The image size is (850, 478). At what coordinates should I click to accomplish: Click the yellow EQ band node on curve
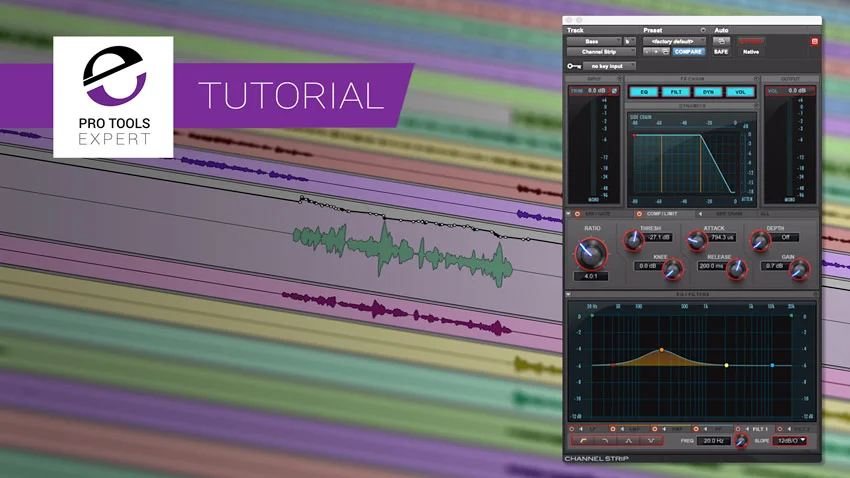pyautogui.click(x=726, y=365)
